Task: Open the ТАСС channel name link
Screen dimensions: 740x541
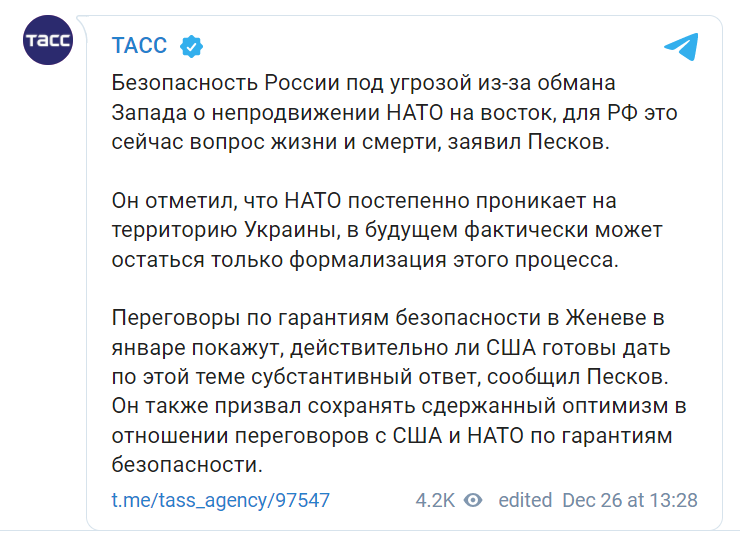Action: pyautogui.click(x=139, y=46)
